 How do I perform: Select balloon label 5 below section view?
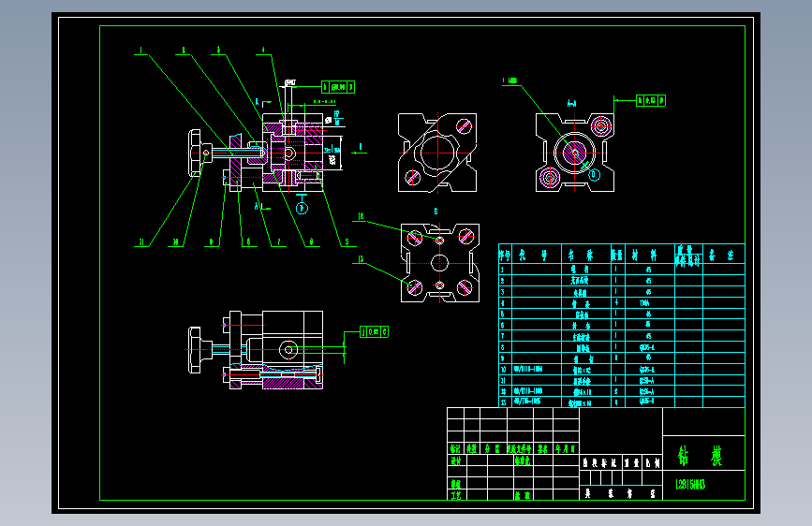tap(347, 241)
